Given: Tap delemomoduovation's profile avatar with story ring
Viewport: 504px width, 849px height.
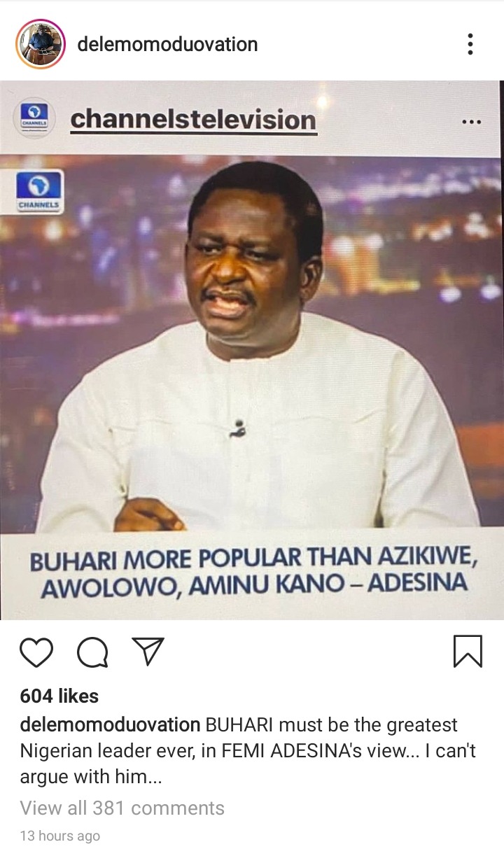Looking at the screenshot, I should tap(41, 44).
